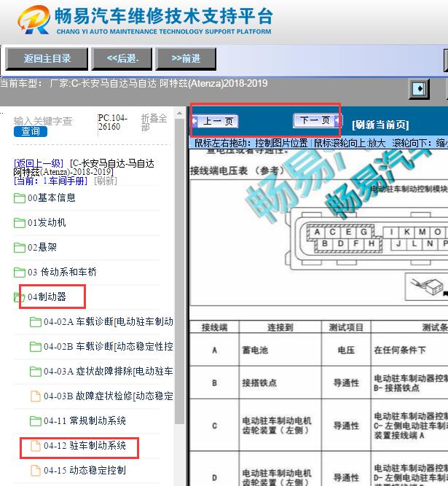Click document icon beside 04-12
448x486 pixels.
pos(36,446)
